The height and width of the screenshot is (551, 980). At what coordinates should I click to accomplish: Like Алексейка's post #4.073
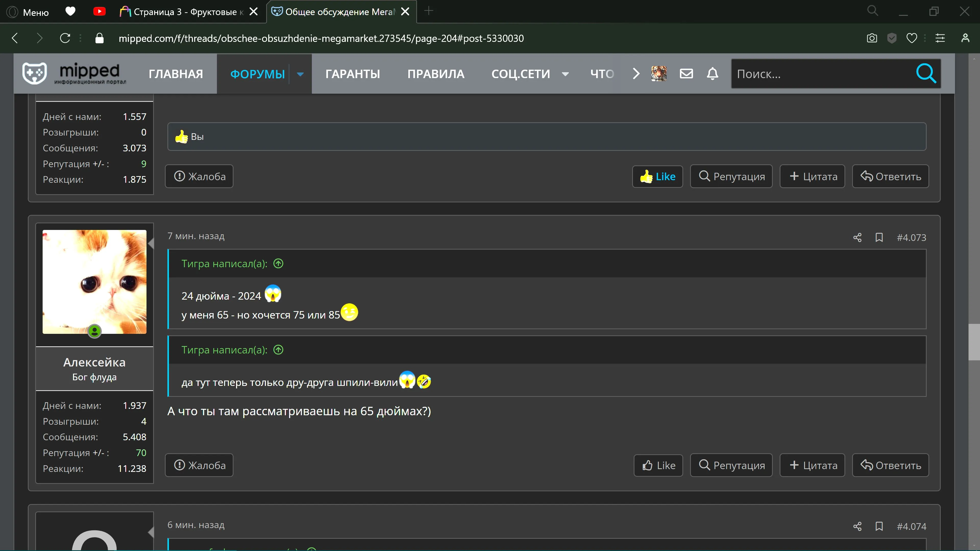(658, 466)
